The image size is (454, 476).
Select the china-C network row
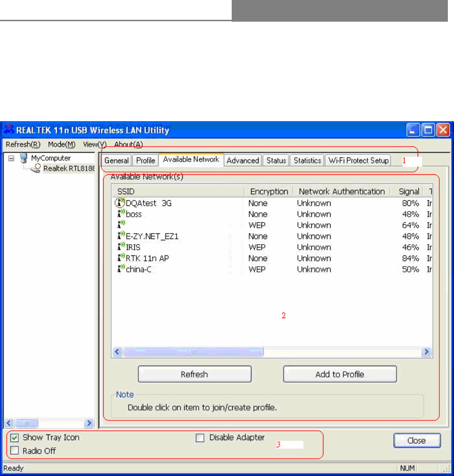click(x=272, y=269)
